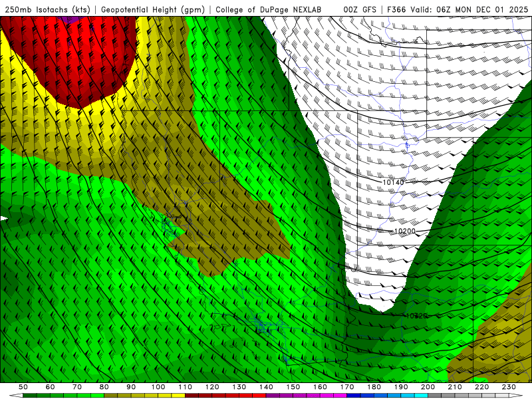Click the "250mb Isotachs (kts)" title text
The height and width of the screenshot is (399, 532).
tap(47, 10)
